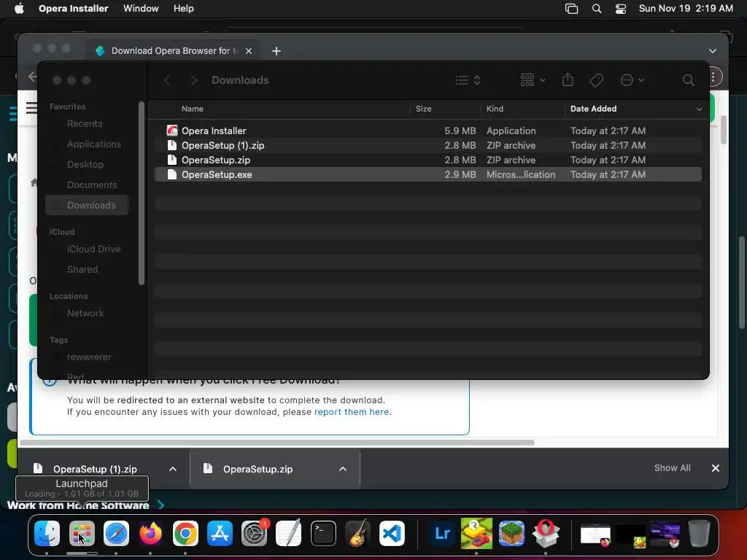Open Launchpad in the Dock
This screenshot has width=747, height=560.
[82, 533]
